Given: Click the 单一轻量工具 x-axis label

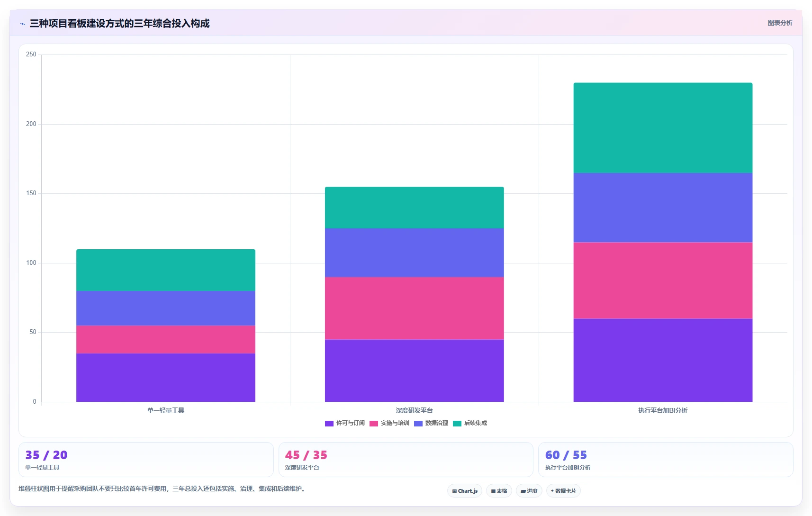Looking at the screenshot, I should tap(166, 410).
